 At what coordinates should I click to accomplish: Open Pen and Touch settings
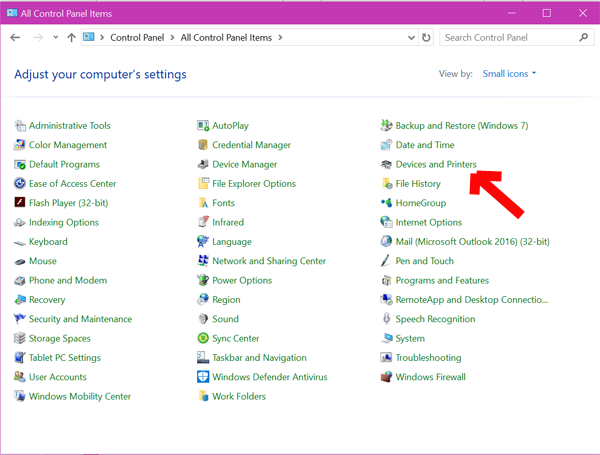424,261
